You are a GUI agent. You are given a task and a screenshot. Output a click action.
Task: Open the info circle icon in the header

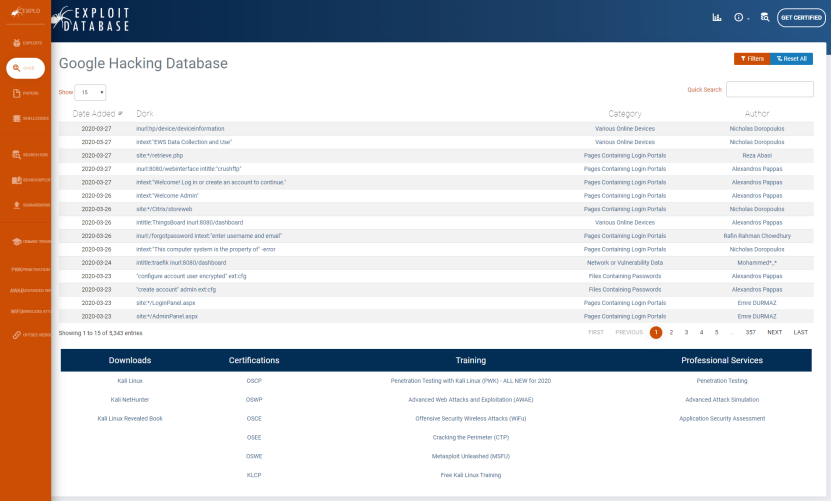pos(738,17)
